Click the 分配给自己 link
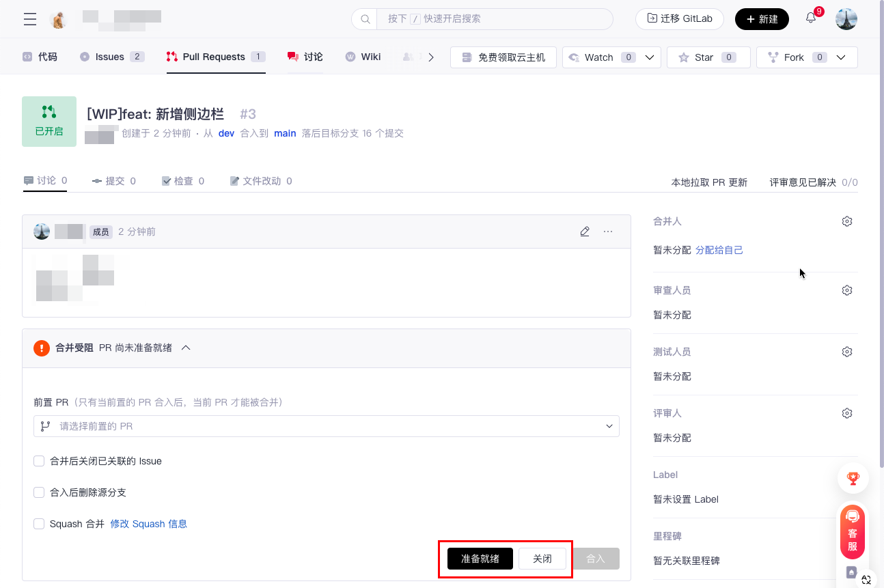 point(719,250)
